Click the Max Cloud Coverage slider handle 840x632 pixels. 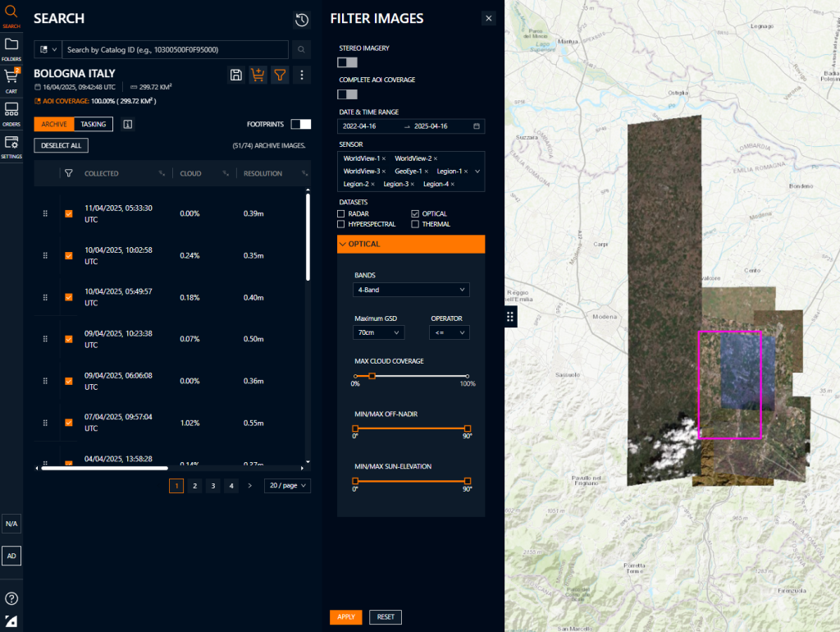[x=372, y=376]
